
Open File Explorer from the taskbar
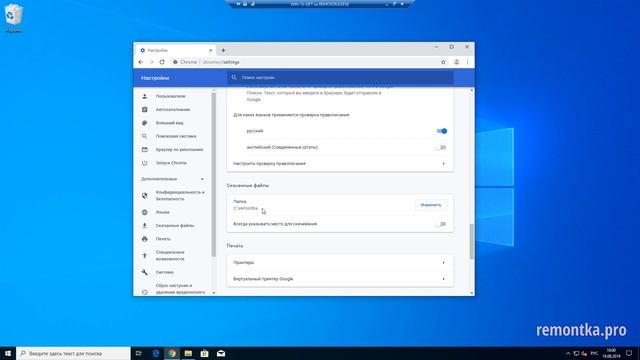(x=188, y=353)
